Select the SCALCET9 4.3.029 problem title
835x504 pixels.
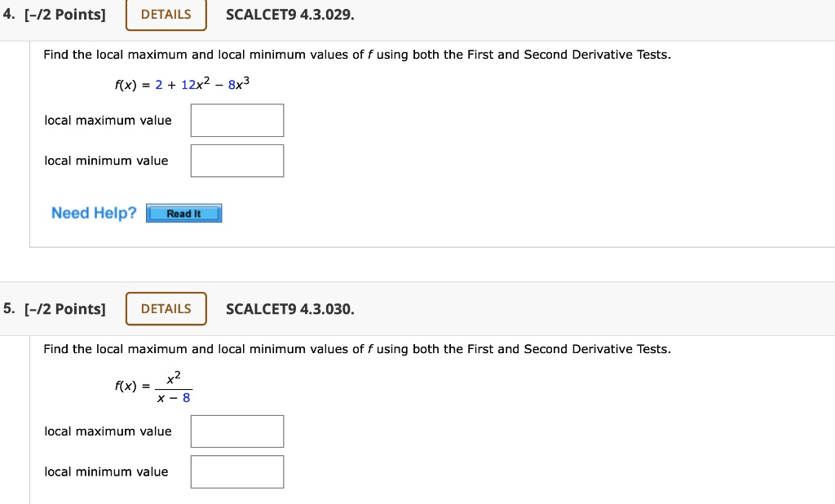pyautogui.click(x=289, y=14)
